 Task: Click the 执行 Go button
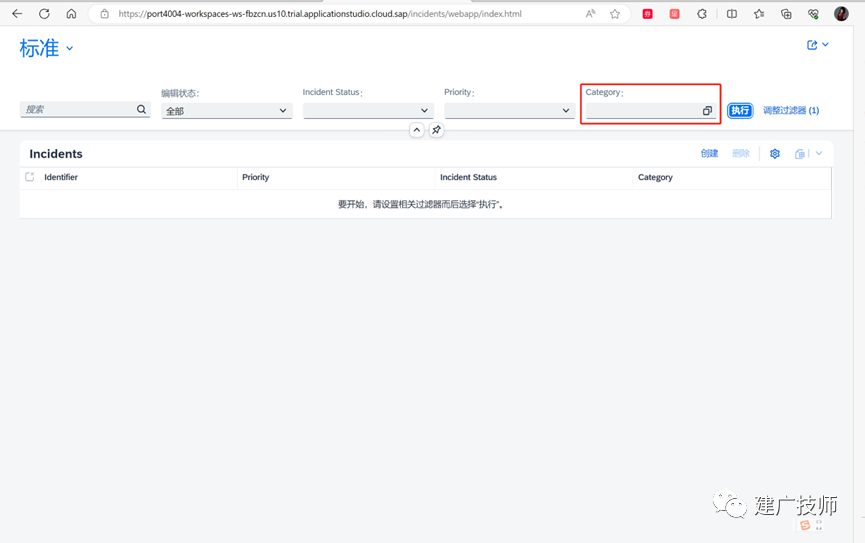(740, 110)
